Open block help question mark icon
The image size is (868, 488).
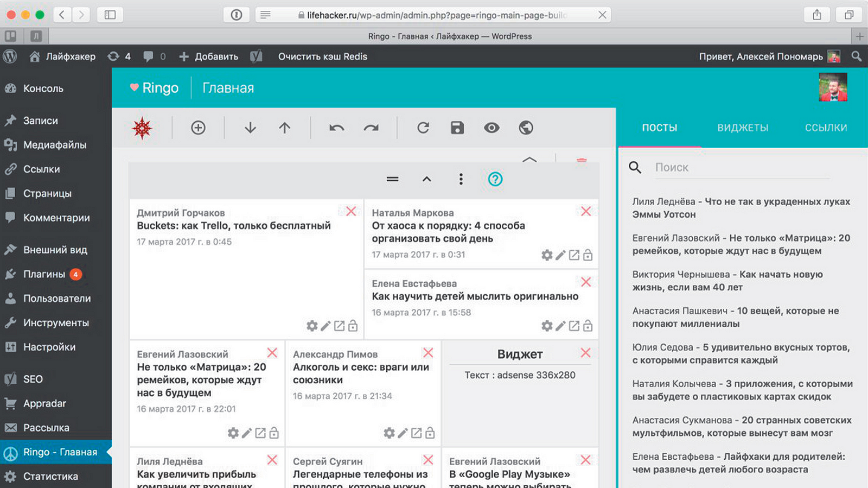coord(495,179)
